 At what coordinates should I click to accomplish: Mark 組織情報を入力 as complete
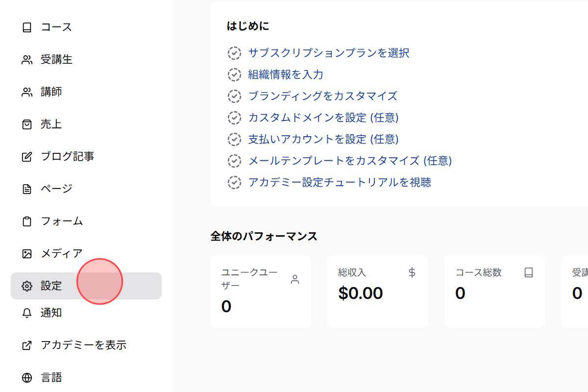234,74
